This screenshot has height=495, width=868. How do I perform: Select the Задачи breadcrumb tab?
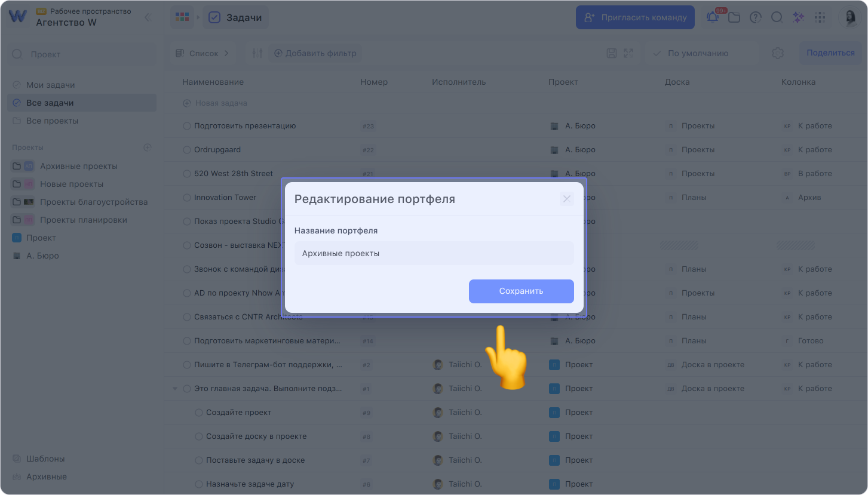[235, 17]
